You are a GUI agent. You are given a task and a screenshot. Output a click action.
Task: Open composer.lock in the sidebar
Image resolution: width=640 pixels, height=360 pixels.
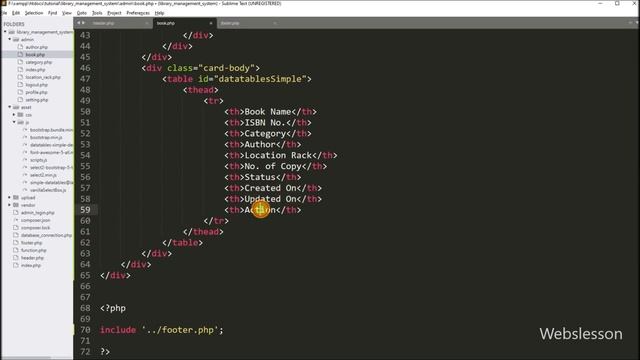click(36, 228)
